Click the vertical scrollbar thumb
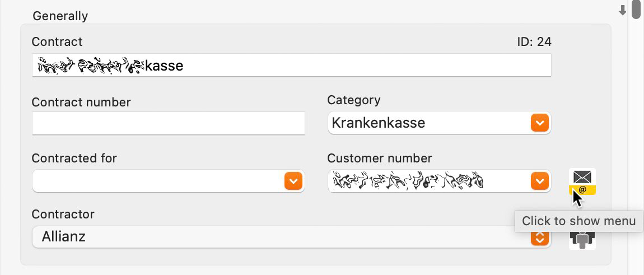The image size is (644, 275). 636,9
